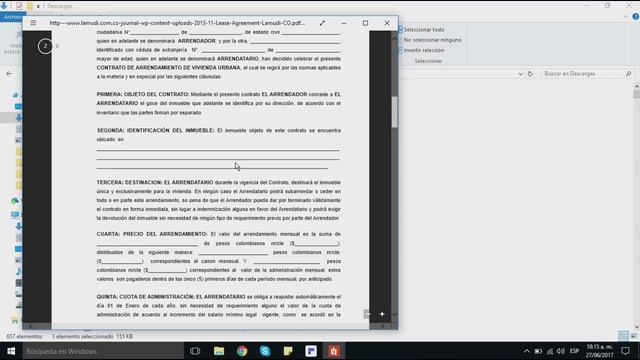Click the 'QUINTA: CUOTA DE ADMINISTRACIÓN' heading
640x360 pixels.
click(145, 297)
